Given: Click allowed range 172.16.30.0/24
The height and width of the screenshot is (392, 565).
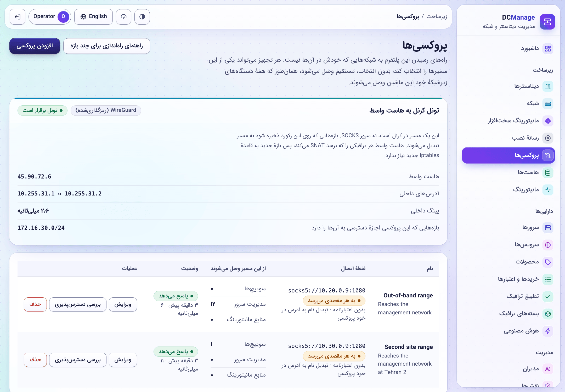Looking at the screenshot, I should pos(41,228).
